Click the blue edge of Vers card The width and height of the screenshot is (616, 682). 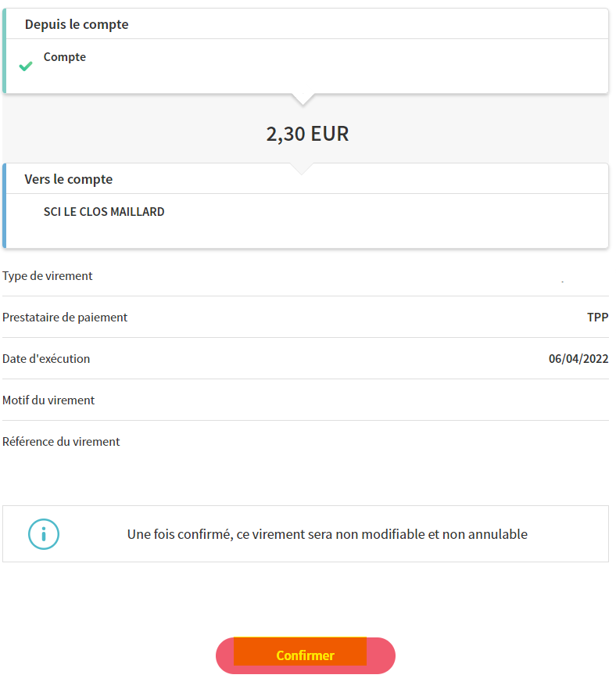click(x=5, y=206)
